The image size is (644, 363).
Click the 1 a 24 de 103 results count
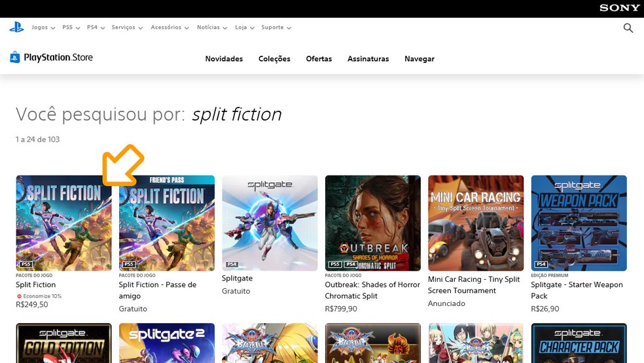pyautogui.click(x=37, y=140)
